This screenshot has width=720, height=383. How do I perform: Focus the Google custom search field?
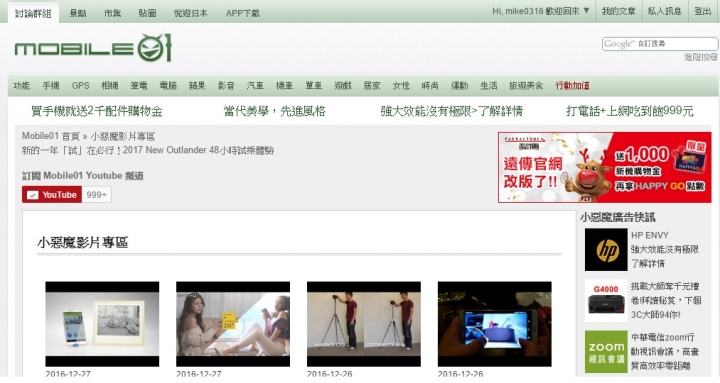660,44
